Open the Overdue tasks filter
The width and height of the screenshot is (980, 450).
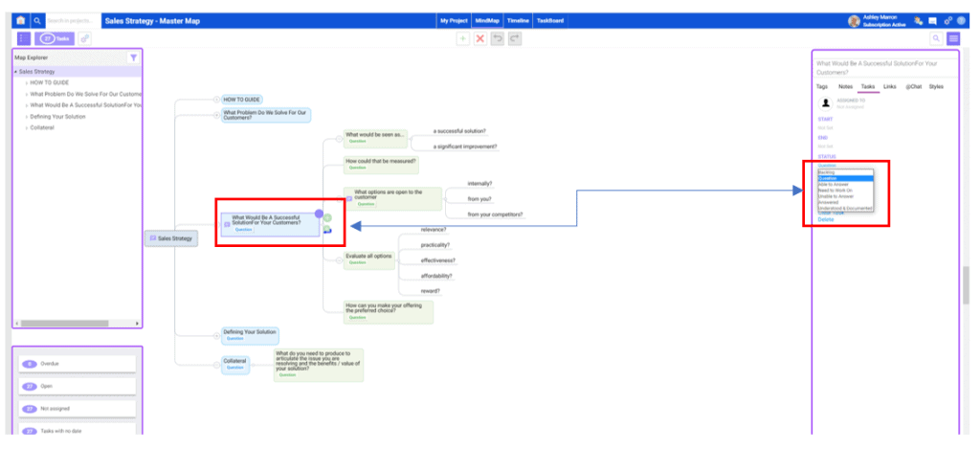pos(77,364)
